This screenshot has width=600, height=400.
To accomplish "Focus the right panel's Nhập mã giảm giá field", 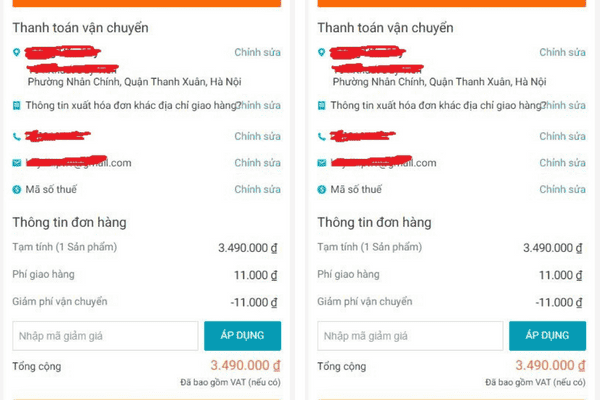I will click(410, 335).
